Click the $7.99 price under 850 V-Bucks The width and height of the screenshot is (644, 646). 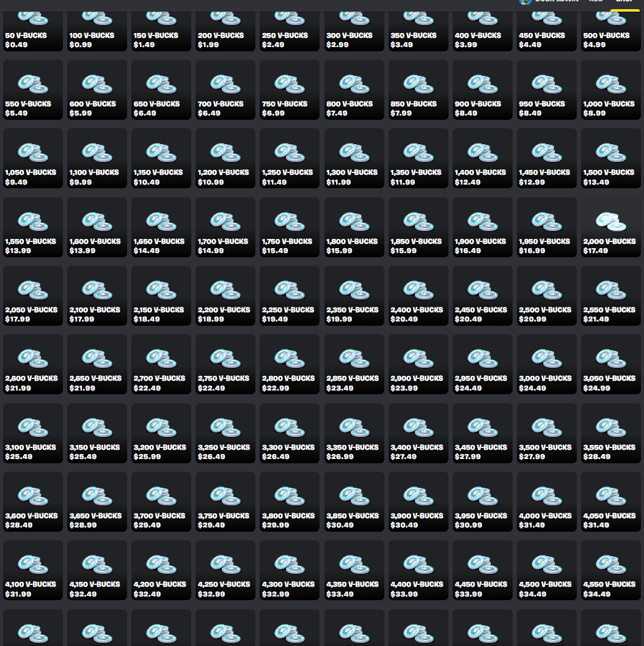[401, 113]
